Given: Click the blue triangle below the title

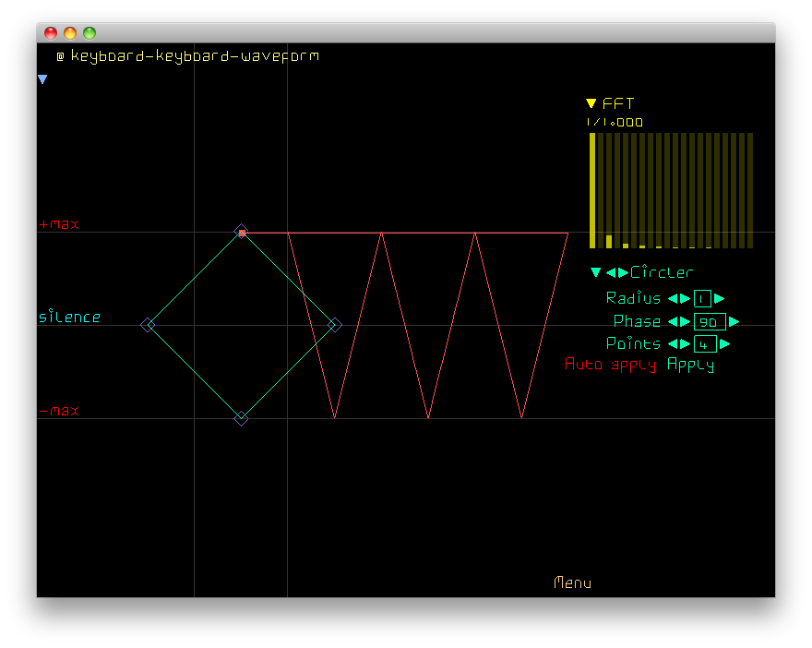Looking at the screenshot, I should point(42,80).
